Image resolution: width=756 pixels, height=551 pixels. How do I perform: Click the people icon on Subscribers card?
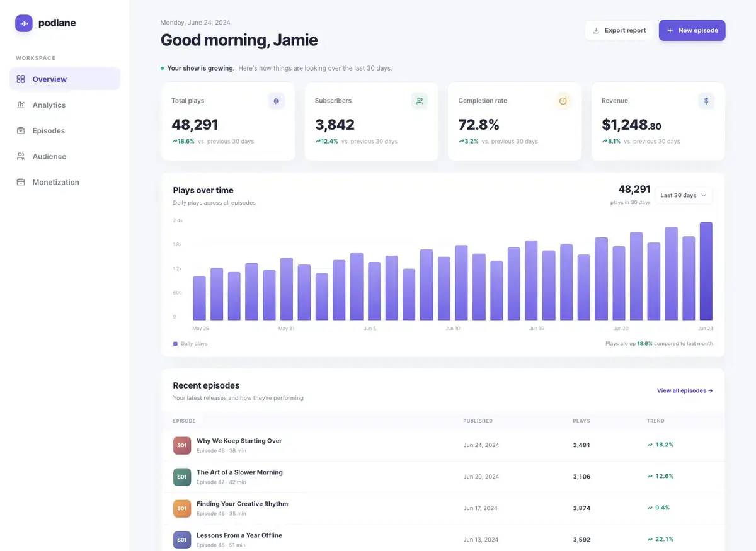[420, 101]
